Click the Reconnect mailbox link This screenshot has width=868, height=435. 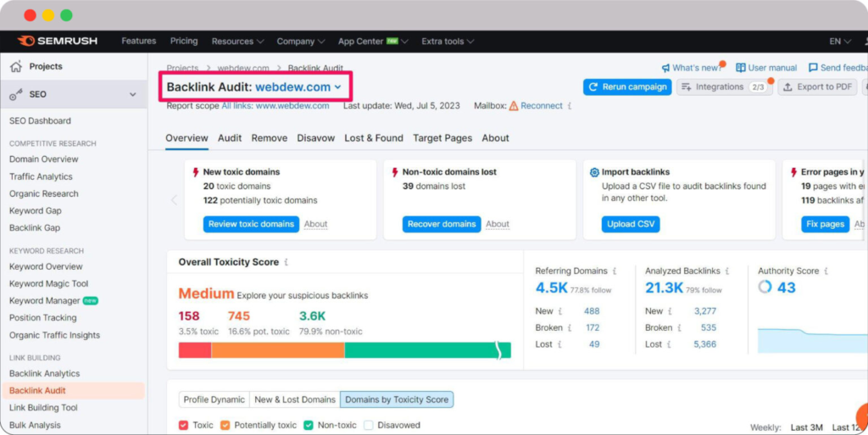pos(542,106)
